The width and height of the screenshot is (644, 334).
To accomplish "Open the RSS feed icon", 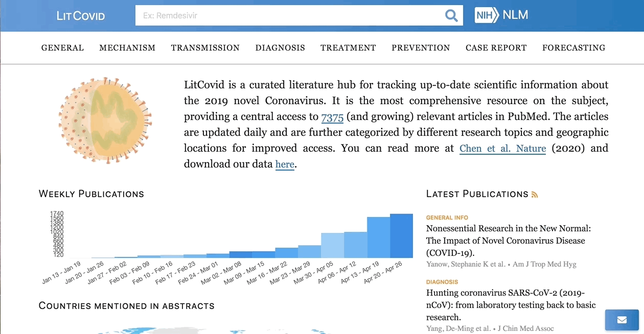I will point(535,195).
